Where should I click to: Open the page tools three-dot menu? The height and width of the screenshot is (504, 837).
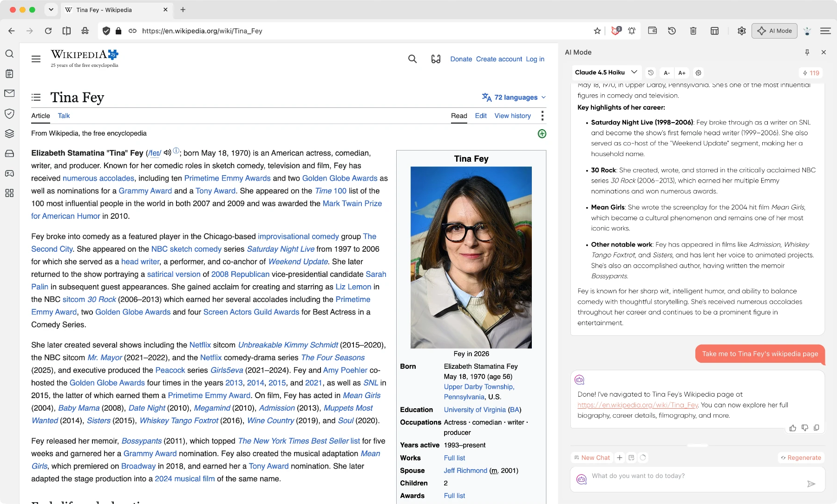(x=542, y=116)
